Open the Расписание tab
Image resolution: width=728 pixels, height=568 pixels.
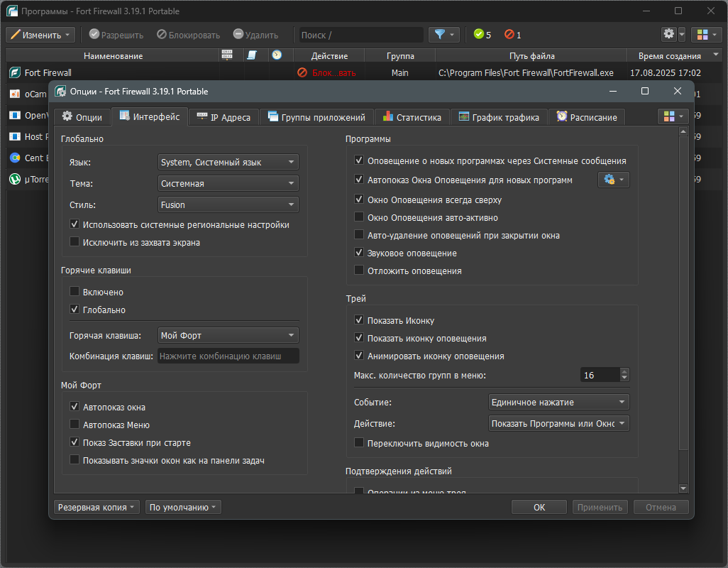click(x=587, y=117)
